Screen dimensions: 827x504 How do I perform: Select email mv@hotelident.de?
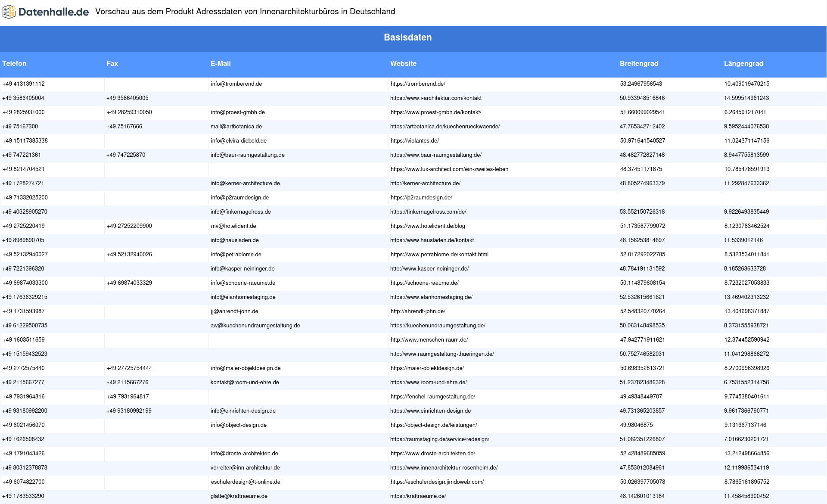click(x=233, y=226)
